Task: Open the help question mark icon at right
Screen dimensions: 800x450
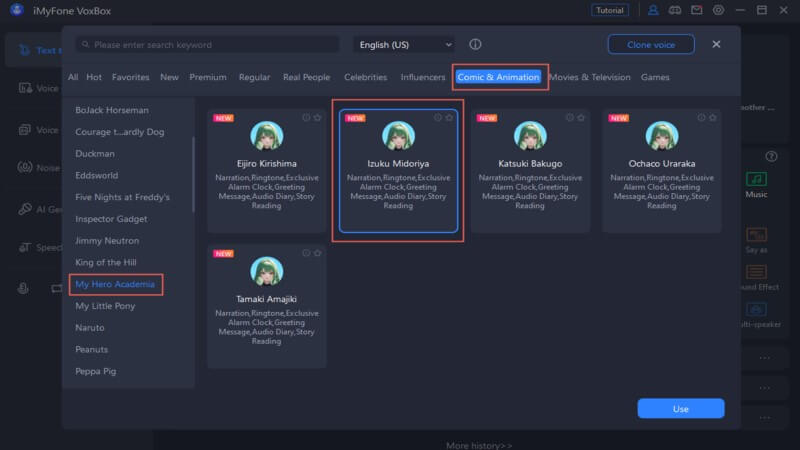Action: [x=771, y=156]
